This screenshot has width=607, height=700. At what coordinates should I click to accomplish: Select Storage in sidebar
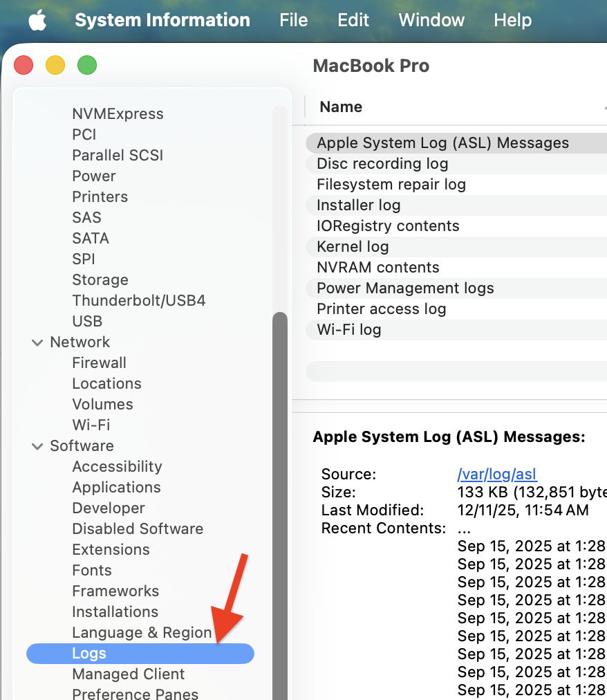100,280
